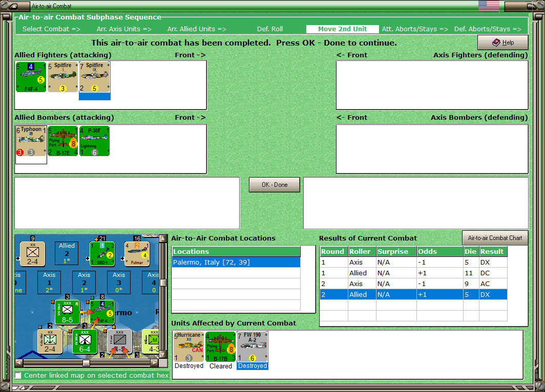Click the map vertical scrollbar thumb
545x392 pixels.
163,282
